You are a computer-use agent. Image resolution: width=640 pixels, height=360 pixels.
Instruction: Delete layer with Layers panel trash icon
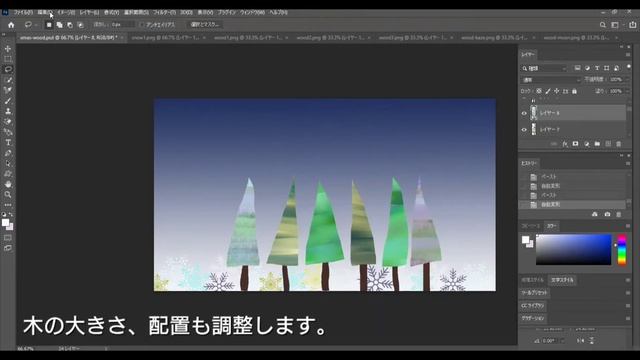(x=619, y=144)
